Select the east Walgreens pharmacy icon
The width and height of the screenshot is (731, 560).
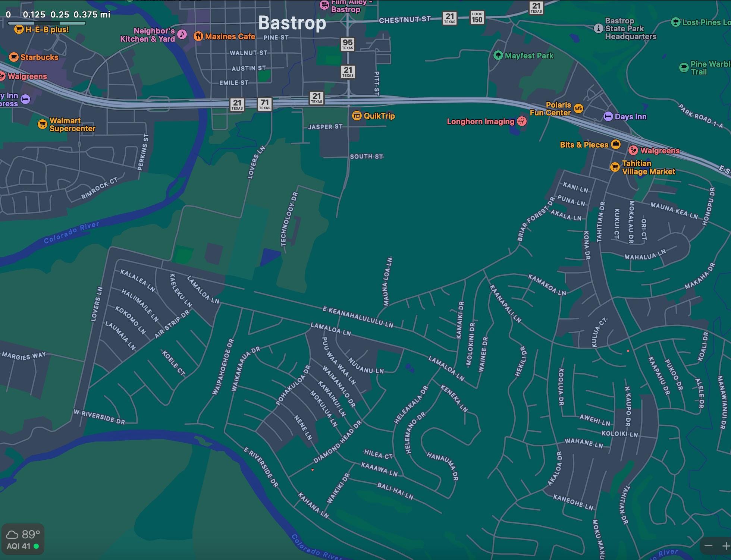(633, 150)
